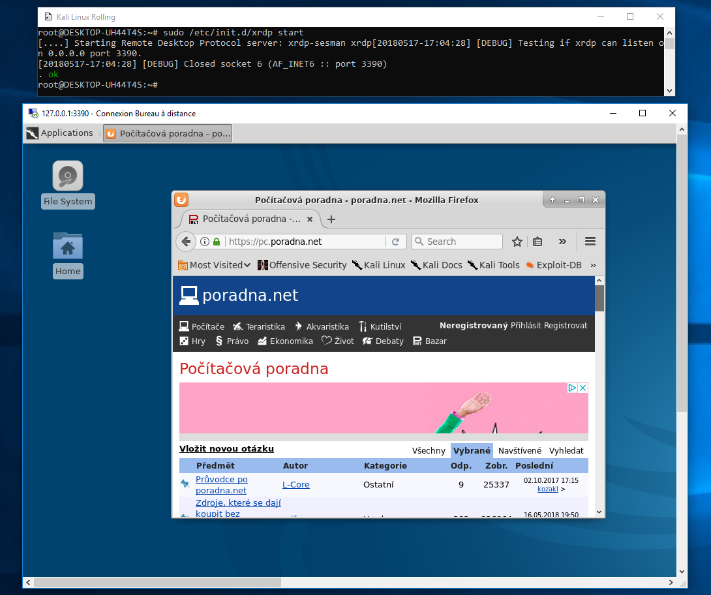Open Život section link

338,341
